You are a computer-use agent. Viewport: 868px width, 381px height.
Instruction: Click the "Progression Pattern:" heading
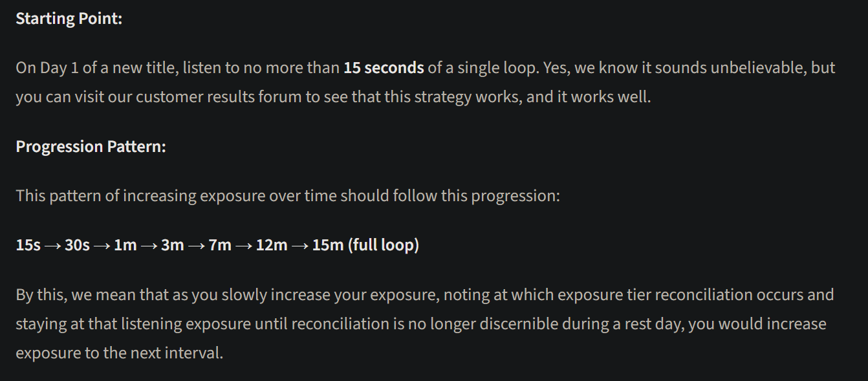coord(91,147)
